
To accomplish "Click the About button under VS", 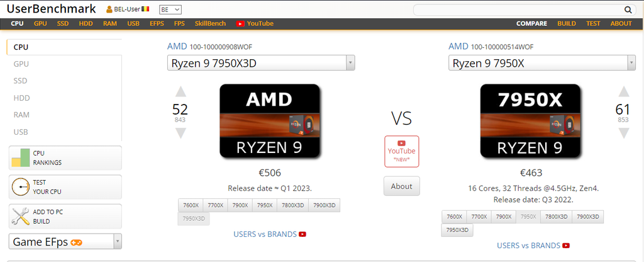I will tap(402, 186).
